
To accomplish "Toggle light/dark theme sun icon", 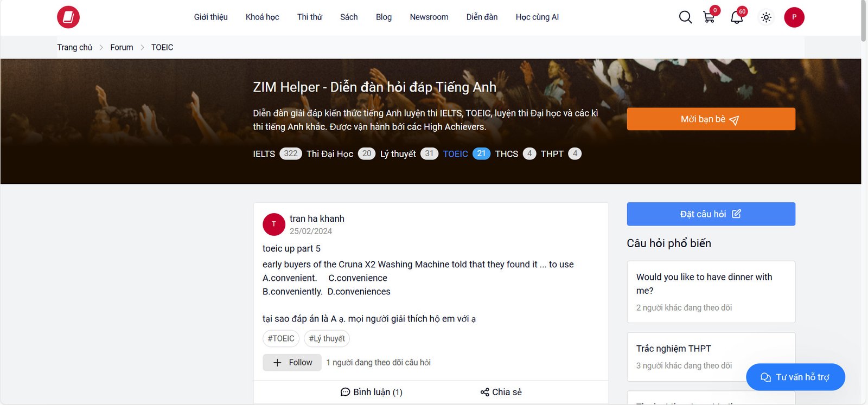I will tap(766, 17).
